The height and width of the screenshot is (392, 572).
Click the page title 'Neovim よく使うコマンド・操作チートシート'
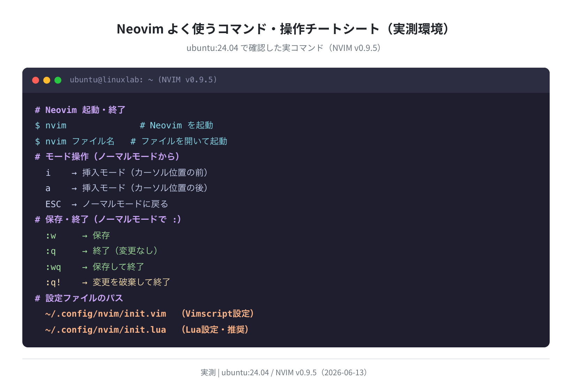click(248, 29)
